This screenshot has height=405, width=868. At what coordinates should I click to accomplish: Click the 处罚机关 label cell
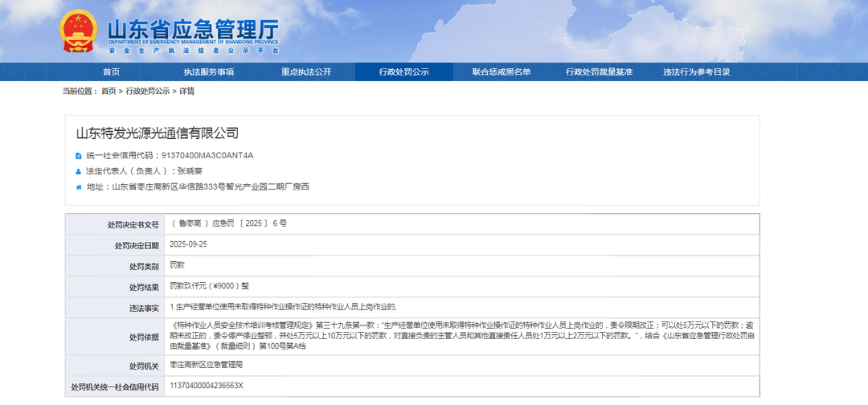(115, 366)
